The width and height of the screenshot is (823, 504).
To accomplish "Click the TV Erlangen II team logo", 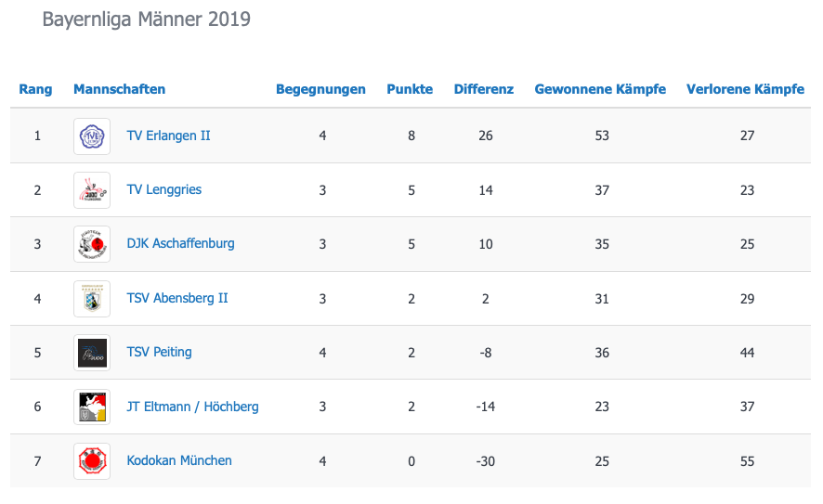I will tap(92, 136).
